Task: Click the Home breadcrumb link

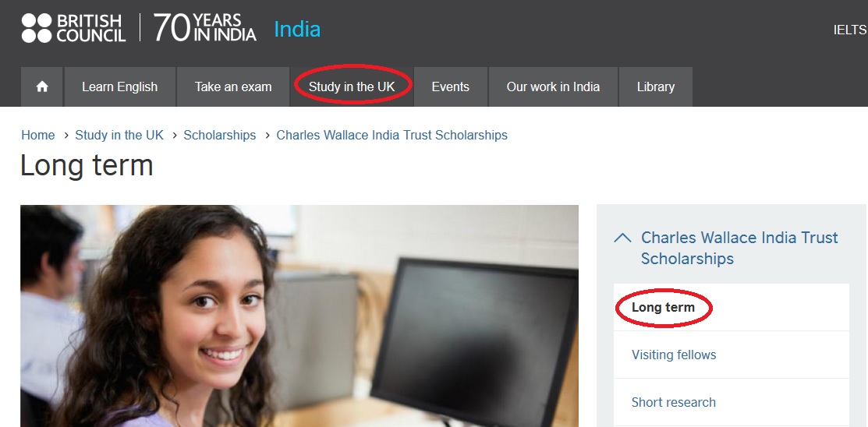Action: (38, 135)
